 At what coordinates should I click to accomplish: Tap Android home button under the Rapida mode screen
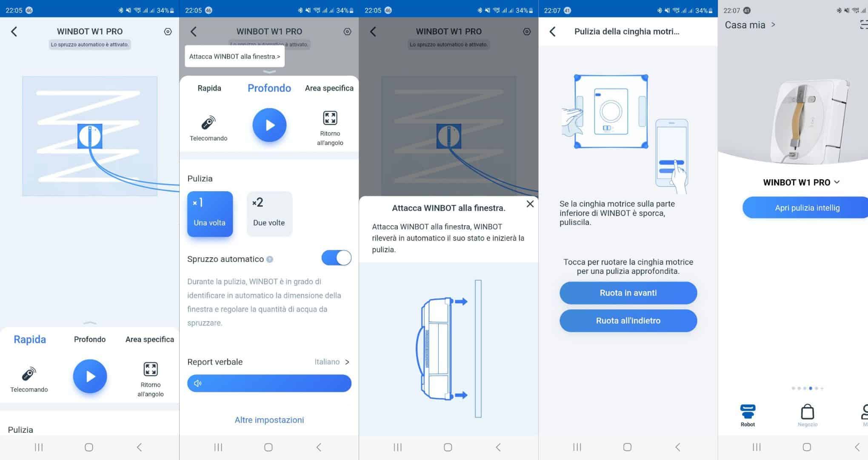point(89,447)
